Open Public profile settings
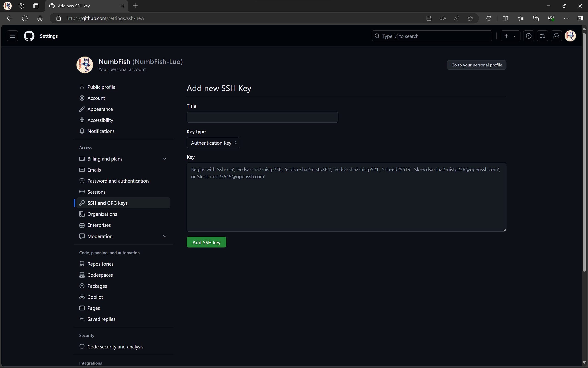588x368 pixels. (123, 87)
